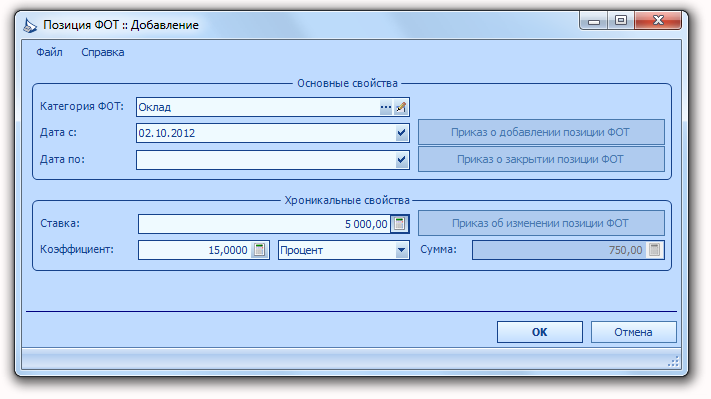Click the Основные свойства group title

click(x=347, y=83)
